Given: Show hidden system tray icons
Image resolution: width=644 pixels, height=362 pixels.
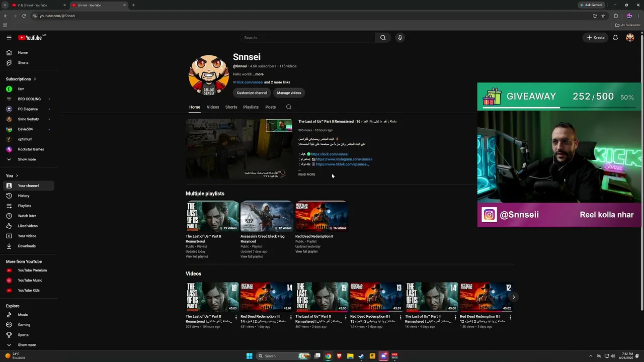Looking at the screenshot, I should (591, 356).
